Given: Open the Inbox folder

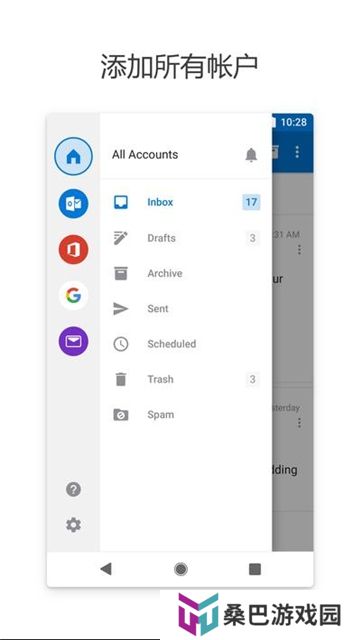Looking at the screenshot, I should 186,202.
